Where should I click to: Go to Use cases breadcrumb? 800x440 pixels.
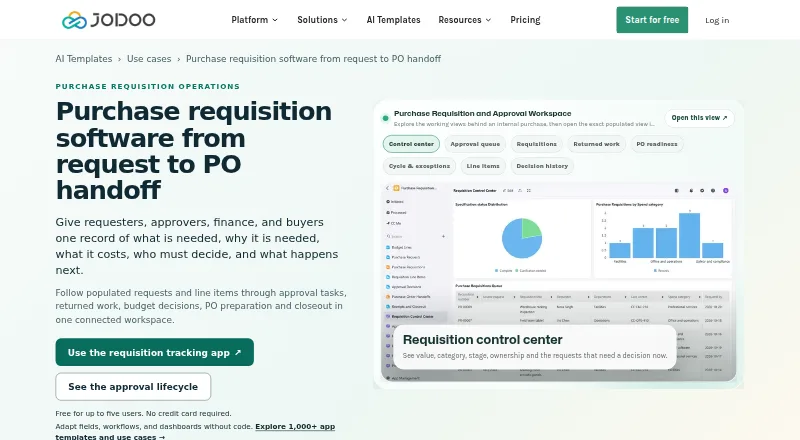pos(149,59)
